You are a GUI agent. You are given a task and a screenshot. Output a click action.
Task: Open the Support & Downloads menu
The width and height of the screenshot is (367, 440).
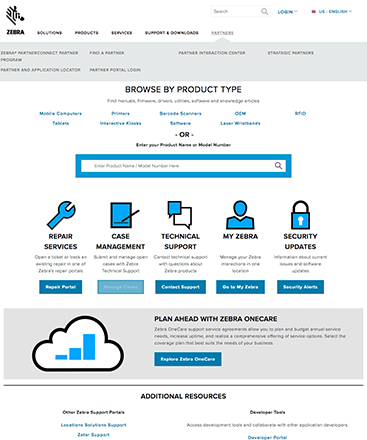pos(172,33)
